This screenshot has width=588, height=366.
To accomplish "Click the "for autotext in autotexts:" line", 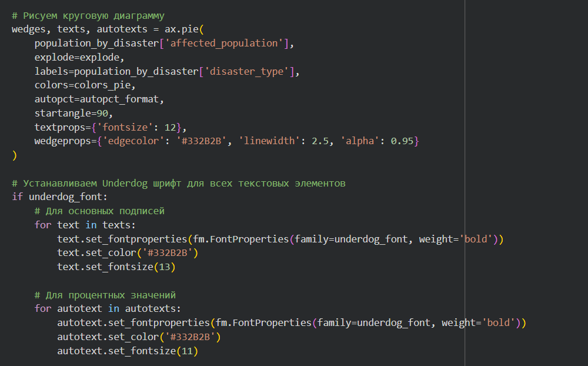I will tap(108, 308).
